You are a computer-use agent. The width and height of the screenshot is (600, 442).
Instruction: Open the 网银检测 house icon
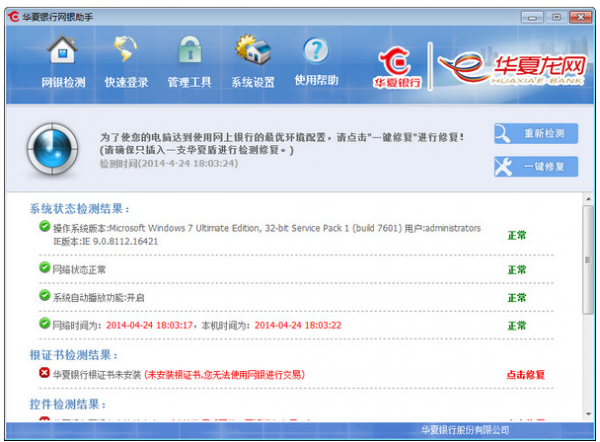pos(62,50)
